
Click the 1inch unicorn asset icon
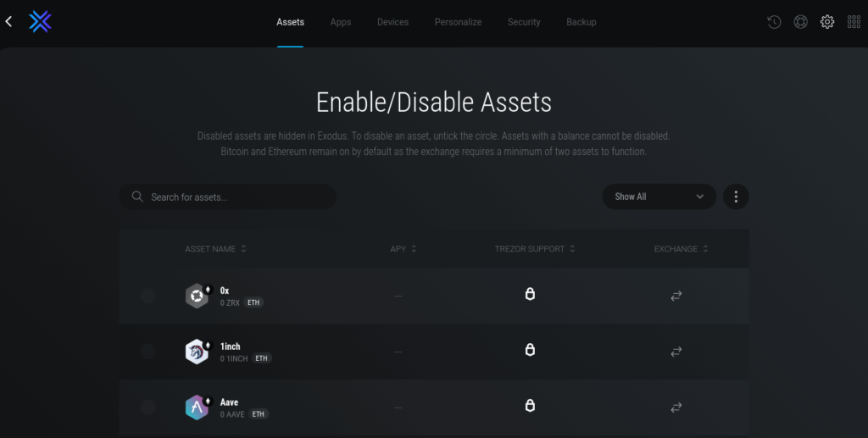click(x=197, y=352)
